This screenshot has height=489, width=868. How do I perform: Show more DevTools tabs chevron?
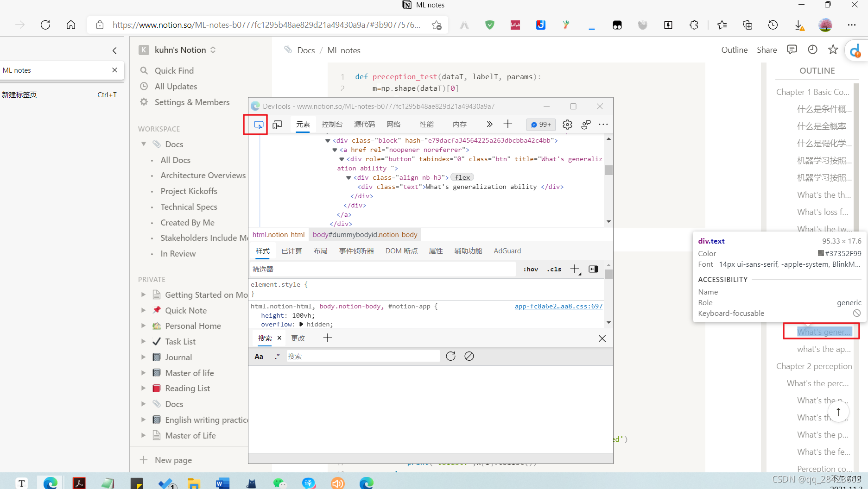pyautogui.click(x=489, y=124)
